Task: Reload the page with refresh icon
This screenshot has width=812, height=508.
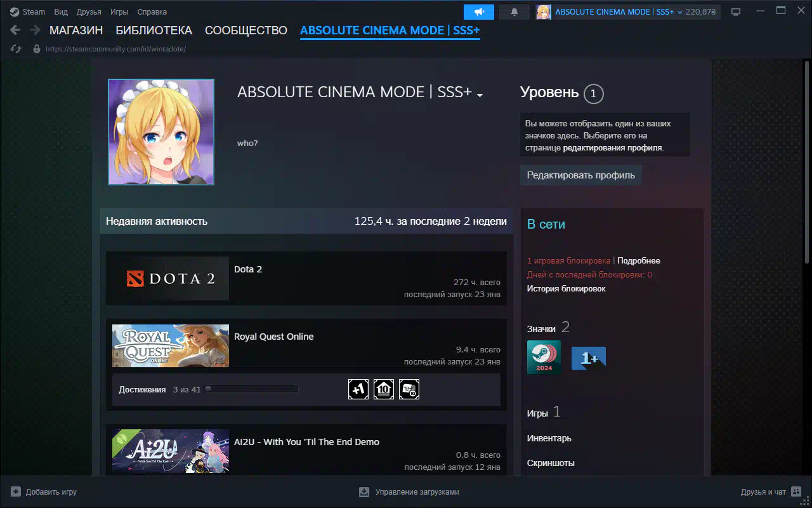Action: click(x=16, y=49)
